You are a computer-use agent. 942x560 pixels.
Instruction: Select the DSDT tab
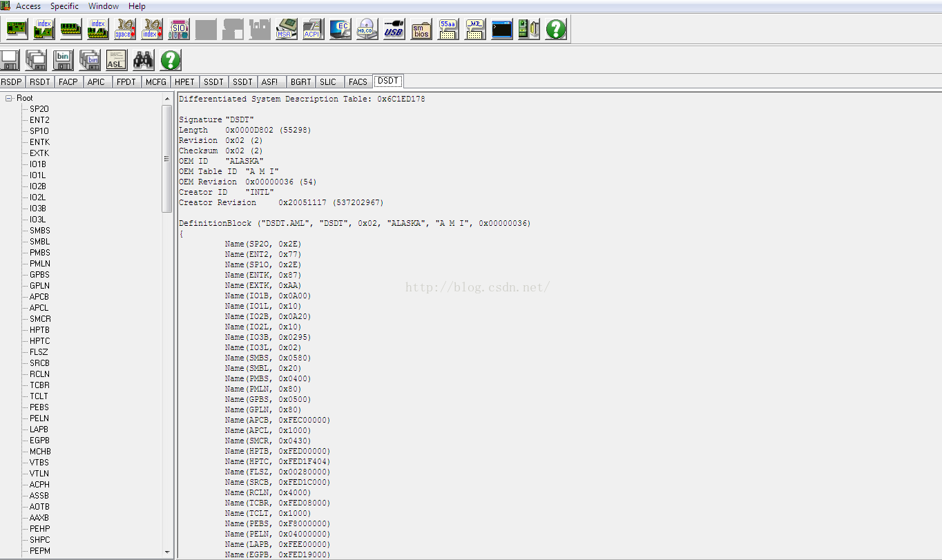(387, 81)
